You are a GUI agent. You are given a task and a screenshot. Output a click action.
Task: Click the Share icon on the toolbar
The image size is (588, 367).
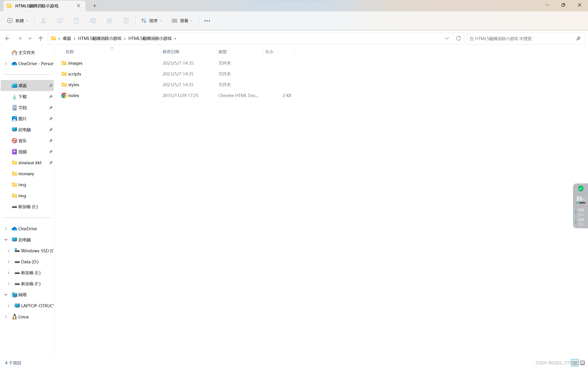click(109, 21)
